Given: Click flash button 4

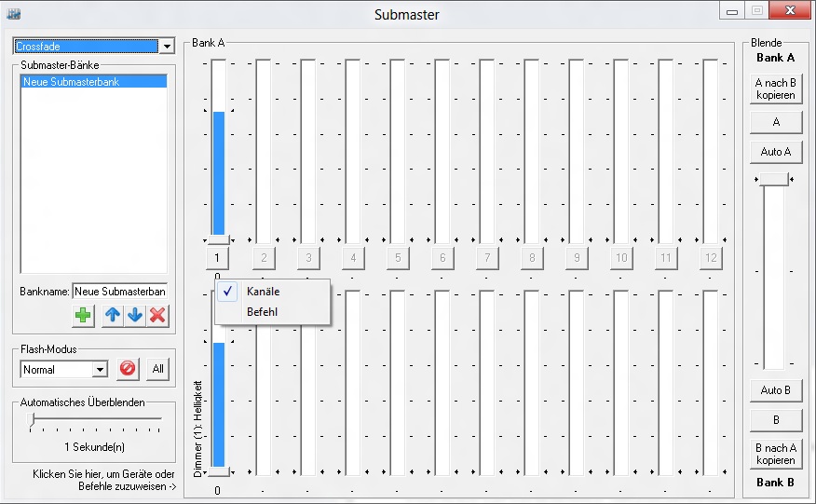Looking at the screenshot, I should 353,258.
